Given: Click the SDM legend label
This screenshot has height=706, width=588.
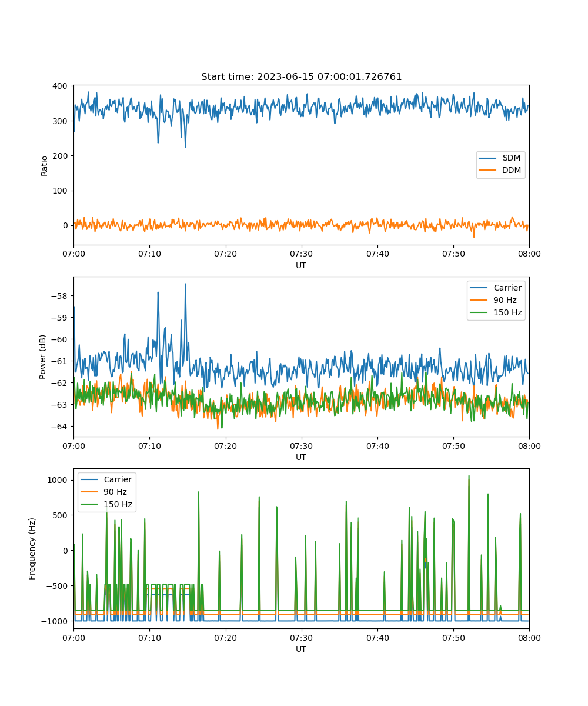Looking at the screenshot, I should point(512,158).
